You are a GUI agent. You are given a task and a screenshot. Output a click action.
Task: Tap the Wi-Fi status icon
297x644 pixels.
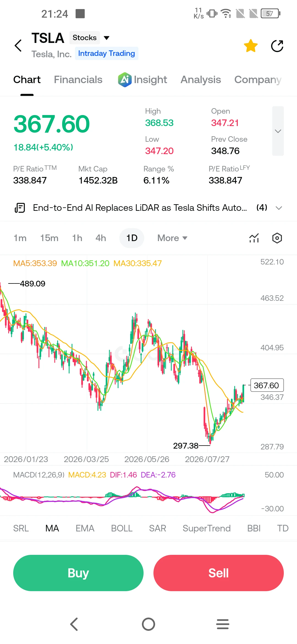click(226, 13)
